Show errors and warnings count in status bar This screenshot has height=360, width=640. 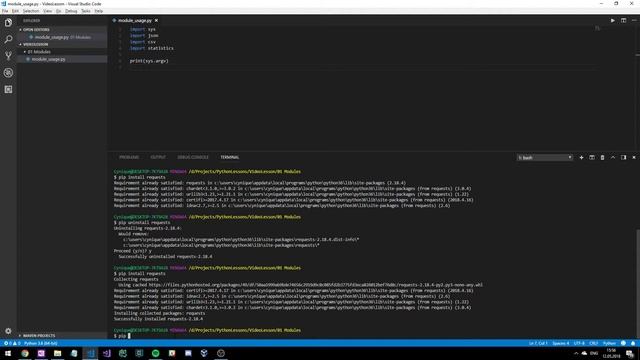pos(12,343)
